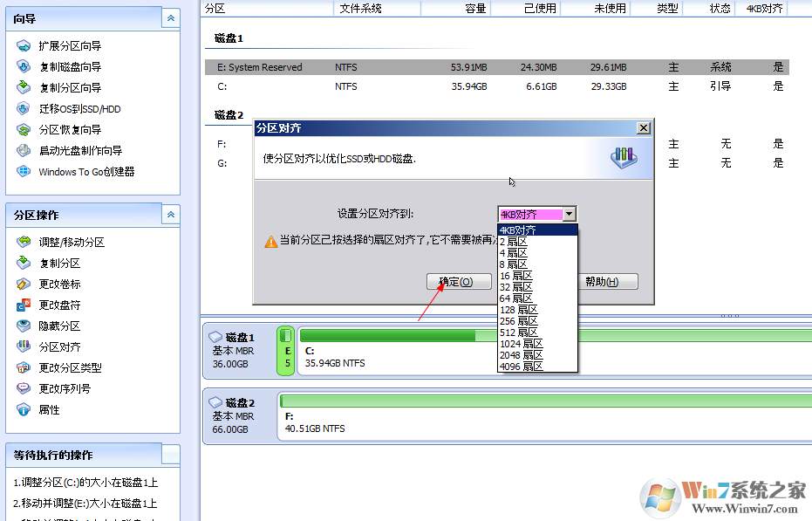Click the 隐藏分区 icon
The image size is (812, 521).
pyautogui.click(x=24, y=326)
